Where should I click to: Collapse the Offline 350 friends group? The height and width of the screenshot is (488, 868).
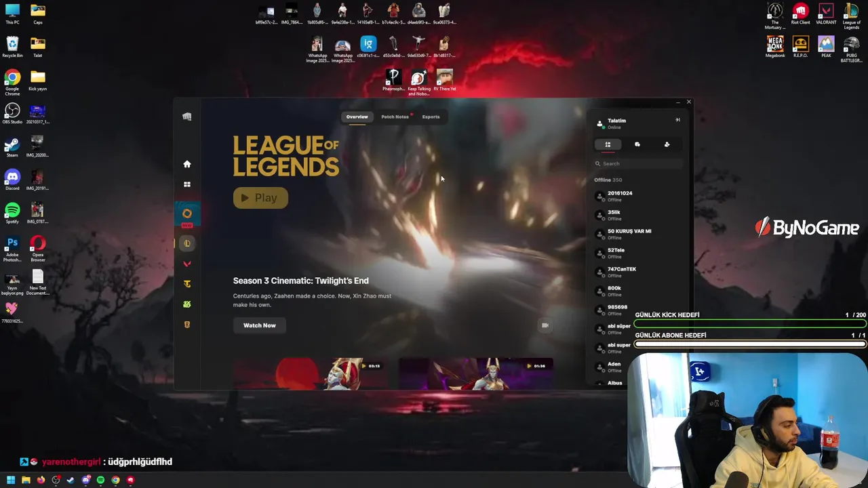(x=608, y=180)
